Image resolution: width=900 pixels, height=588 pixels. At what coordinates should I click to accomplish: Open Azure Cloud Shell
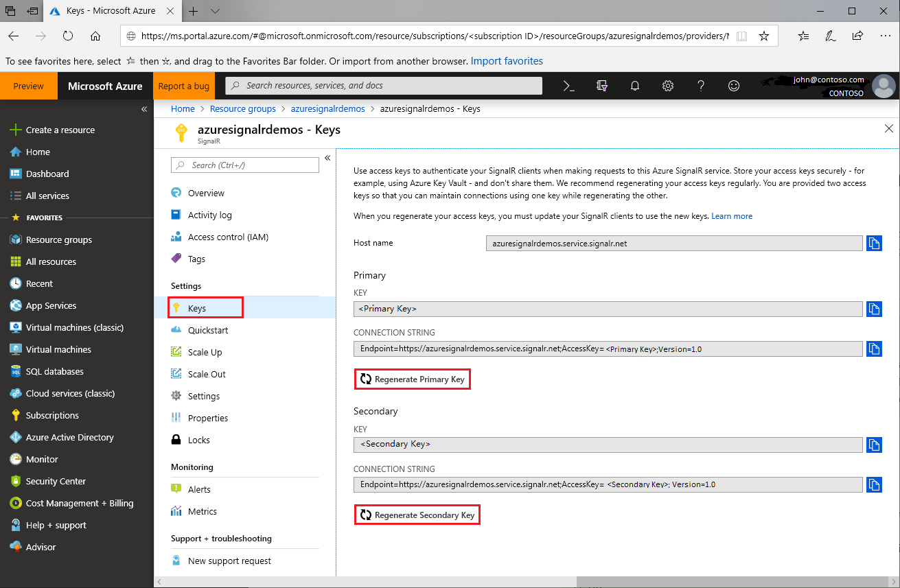(x=568, y=86)
